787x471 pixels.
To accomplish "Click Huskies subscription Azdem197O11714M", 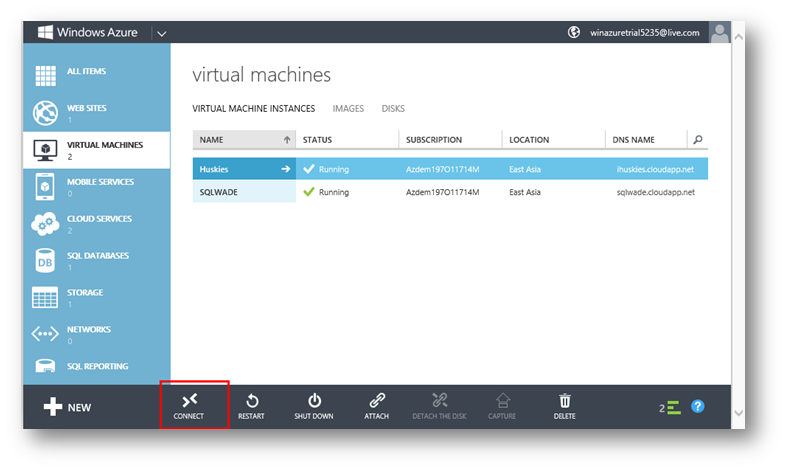I will pyautogui.click(x=442, y=169).
